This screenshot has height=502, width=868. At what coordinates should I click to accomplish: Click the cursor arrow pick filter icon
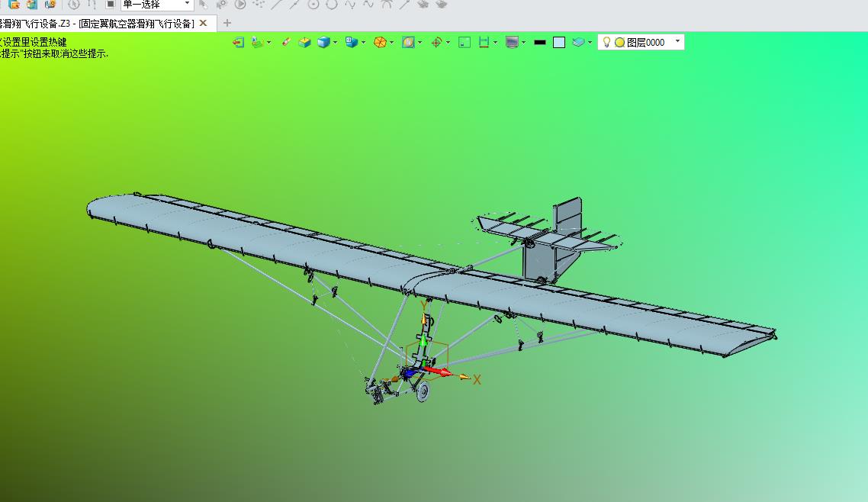pyautogui.click(x=203, y=5)
